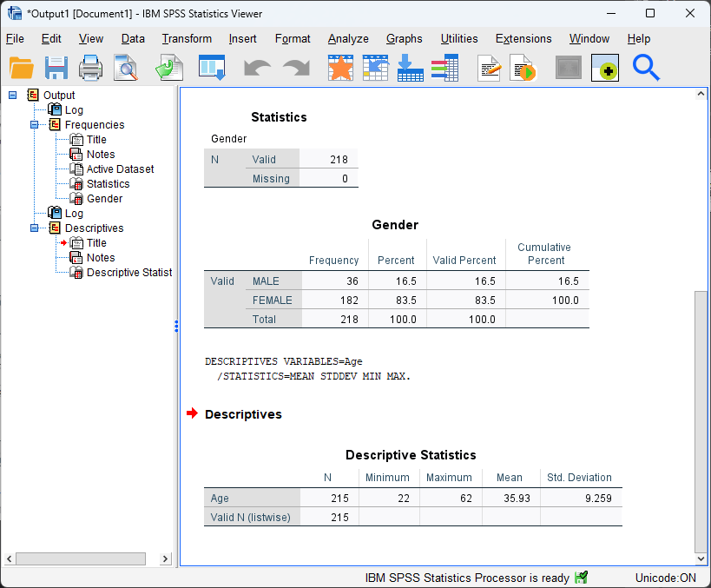
Task: Click the magnifying glass Search icon
Action: [646, 68]
